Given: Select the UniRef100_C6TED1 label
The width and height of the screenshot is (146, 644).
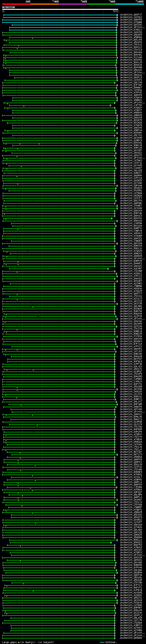Looking at the screenshot, I should pyautogui.click(x=131, y=90).
